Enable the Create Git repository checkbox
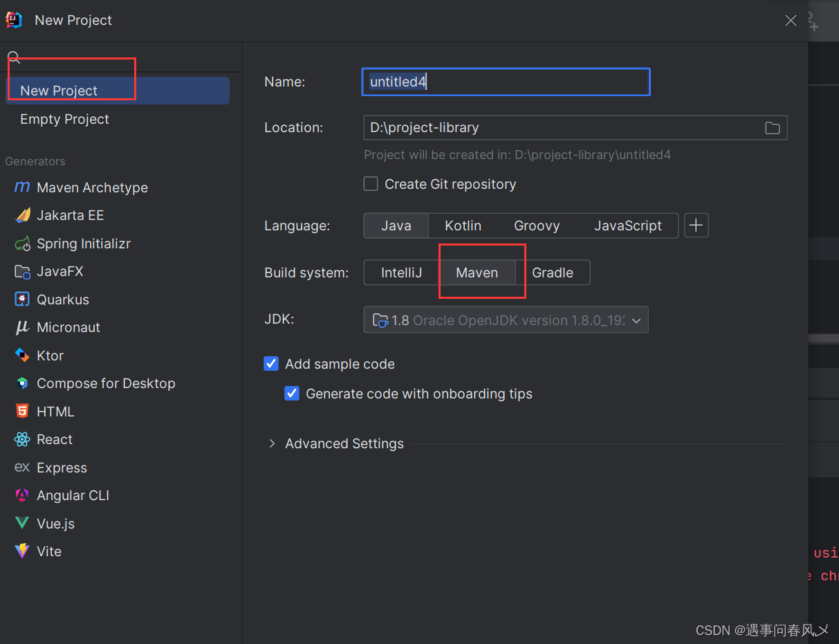This screenshot has height=644, width=839. pyautogui.click(x=371, y=184)
